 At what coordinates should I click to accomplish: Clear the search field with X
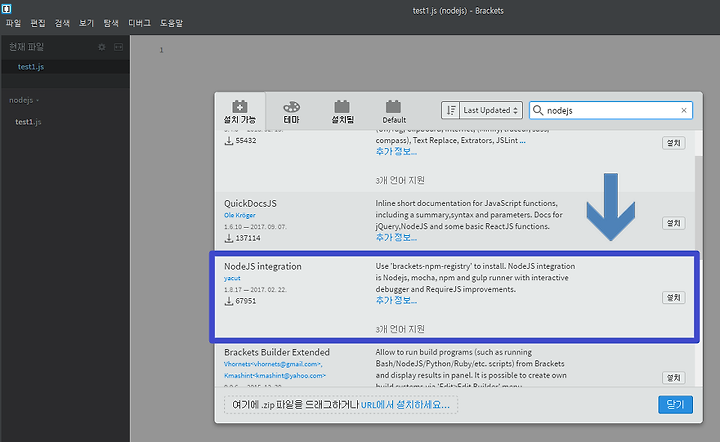pos(684,110)
